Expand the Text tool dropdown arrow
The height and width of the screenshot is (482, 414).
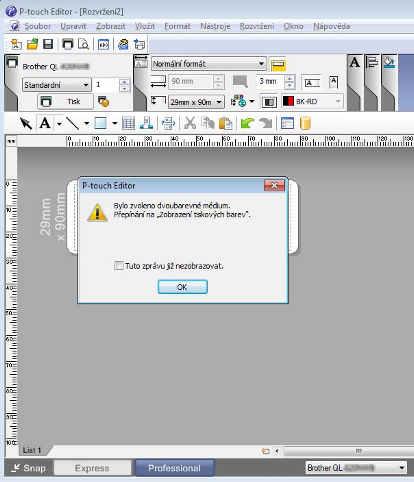click(x=59, y=124)
